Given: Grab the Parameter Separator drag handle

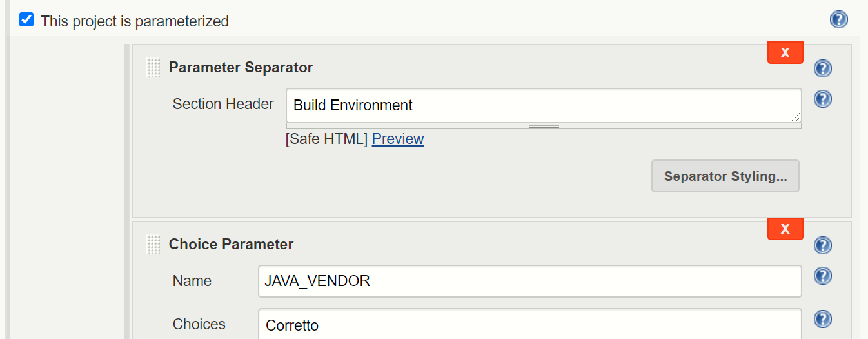Looking at the screenshot, I should tap(153, 68).
